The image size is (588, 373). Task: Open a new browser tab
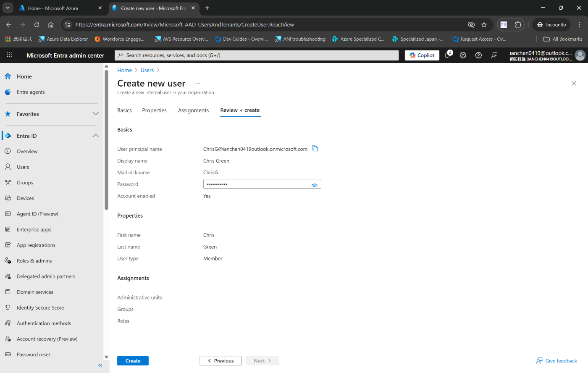(x=207, y=8)
